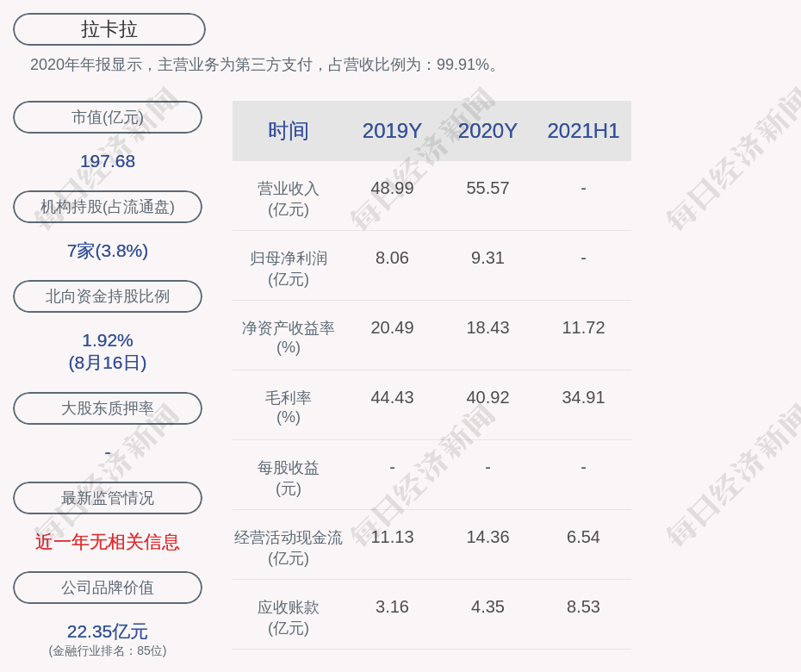Click the 2020Y gross margin value 40.92
The image size is (801, 672).
pos(487,397)
